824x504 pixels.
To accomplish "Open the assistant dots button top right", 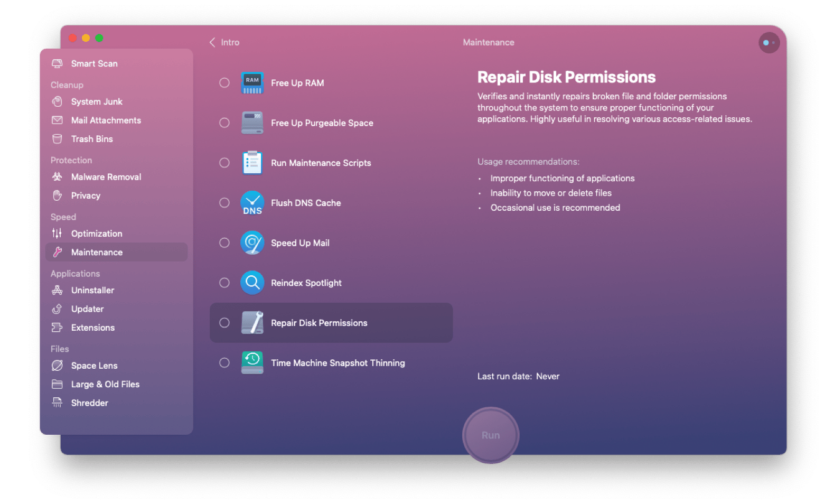I will point(769,43).
